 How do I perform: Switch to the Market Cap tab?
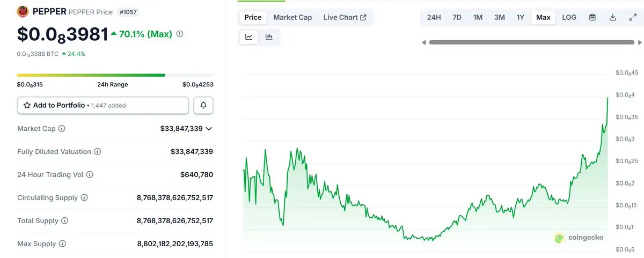click(x=292, y=17)
